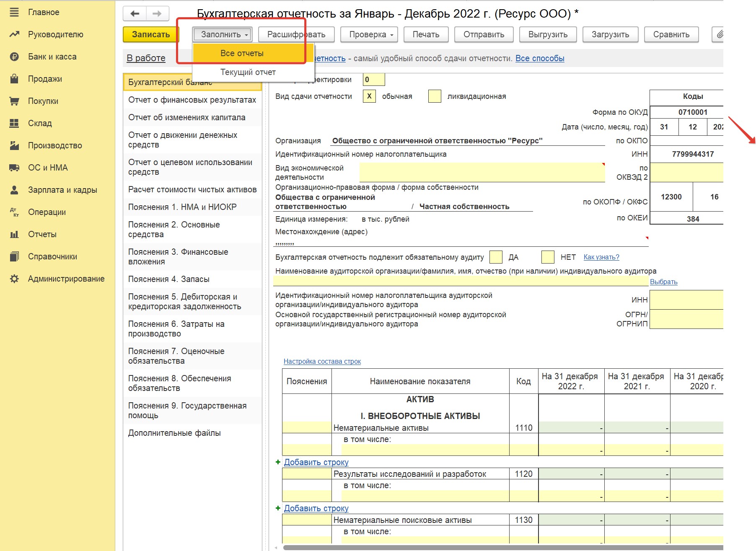Click the Загрузить button
This screenshot has height=551, width=756.
(x=611, y=34)
